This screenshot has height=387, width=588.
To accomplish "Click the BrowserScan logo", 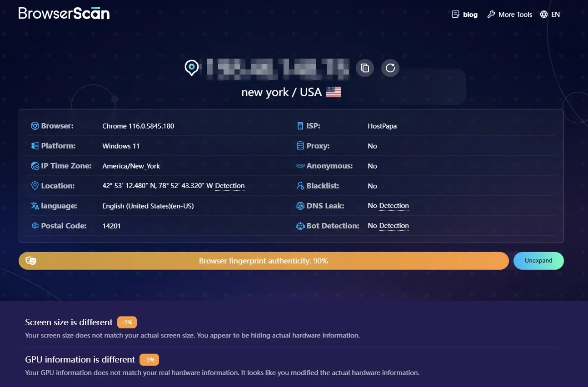I will [64, 13].
